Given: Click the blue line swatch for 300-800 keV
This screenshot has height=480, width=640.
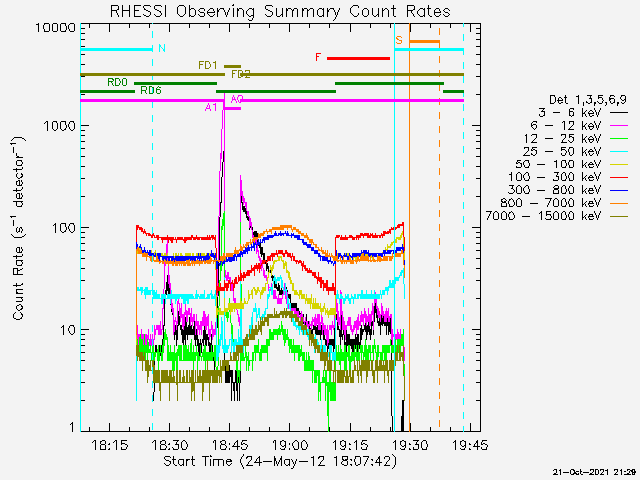Looking at the screenshot, I should [619, 190].
